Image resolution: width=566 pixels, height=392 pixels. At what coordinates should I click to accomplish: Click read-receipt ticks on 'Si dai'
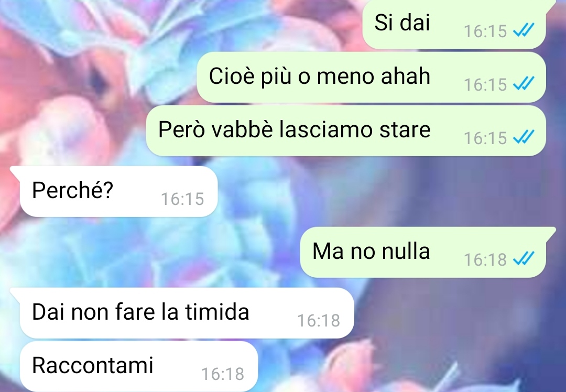pos(524,30)
